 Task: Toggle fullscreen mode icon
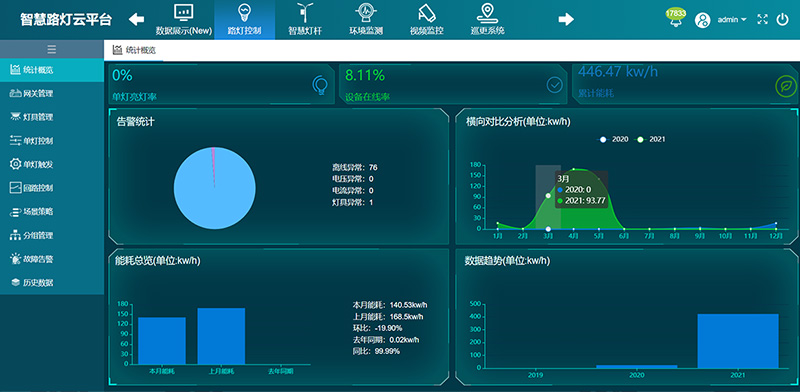762,19
